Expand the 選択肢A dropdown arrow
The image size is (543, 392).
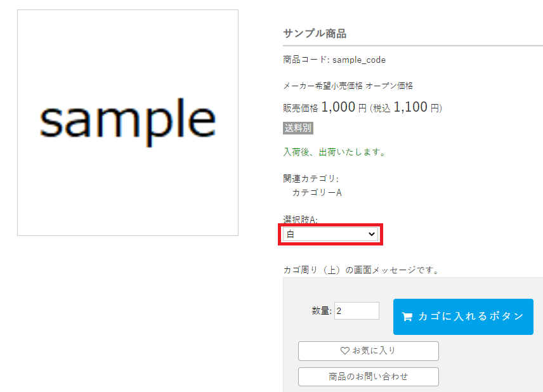[372, 234]
